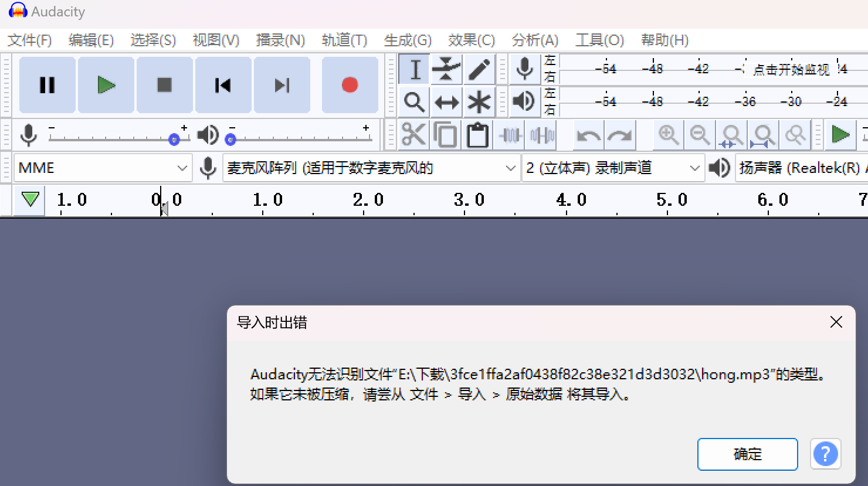Click Fit selection to width icon
This screenshot has height=486, width=868.
click(732, 135)
